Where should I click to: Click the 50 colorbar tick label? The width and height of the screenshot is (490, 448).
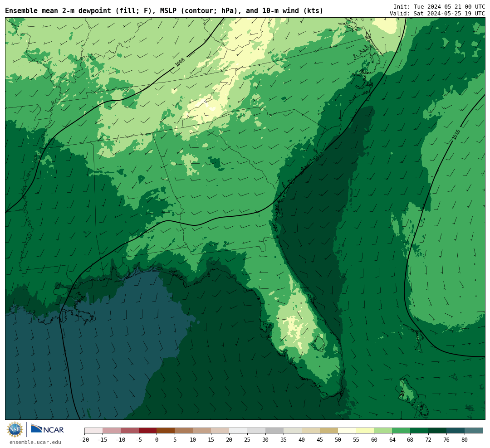point(338,439)
